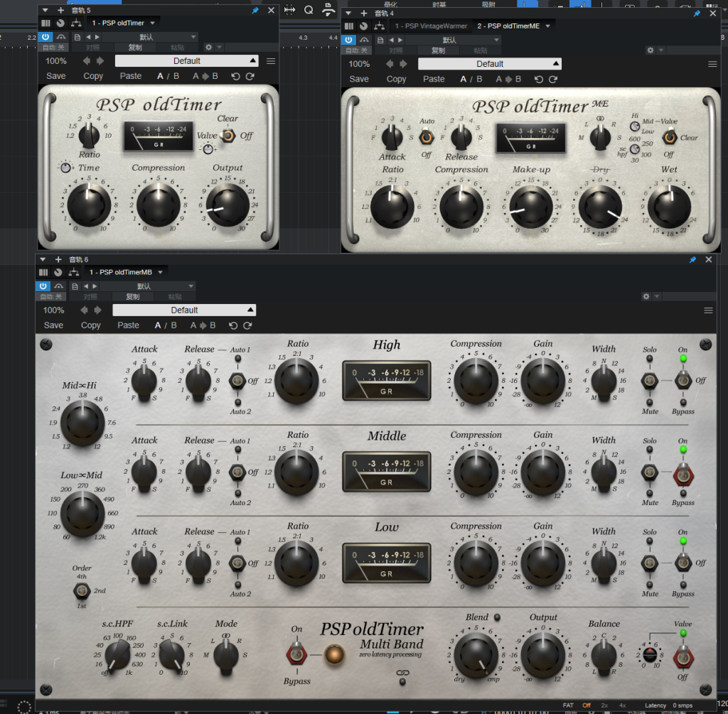Undo in the PSP oldTimer toolbar
The width and height of the screenshot is (728, 714).
[235, 76]
